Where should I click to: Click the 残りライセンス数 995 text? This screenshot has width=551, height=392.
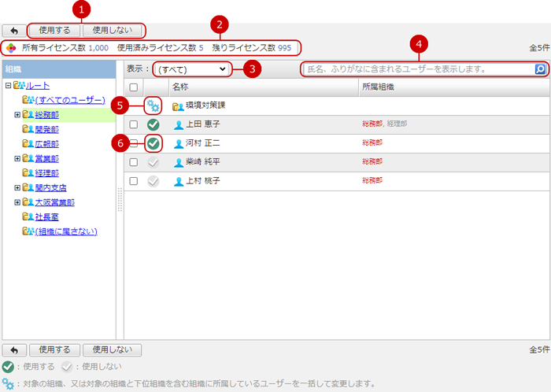click(x=252, y=48)
